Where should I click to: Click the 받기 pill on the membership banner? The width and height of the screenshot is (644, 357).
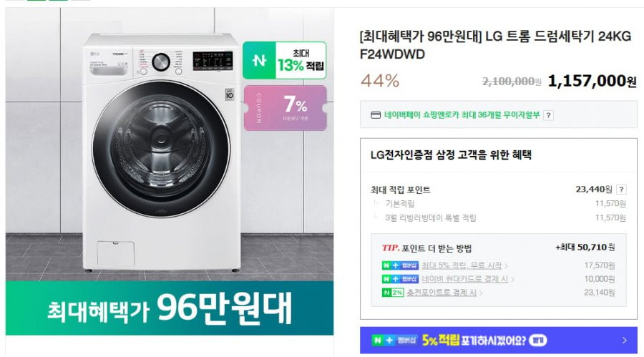[538, 340]
